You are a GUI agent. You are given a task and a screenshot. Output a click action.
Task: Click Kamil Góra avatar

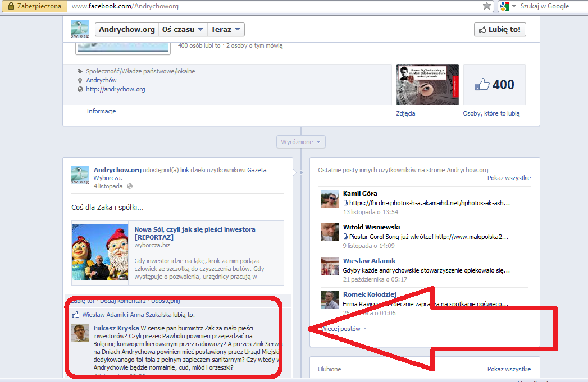point(330,199)
